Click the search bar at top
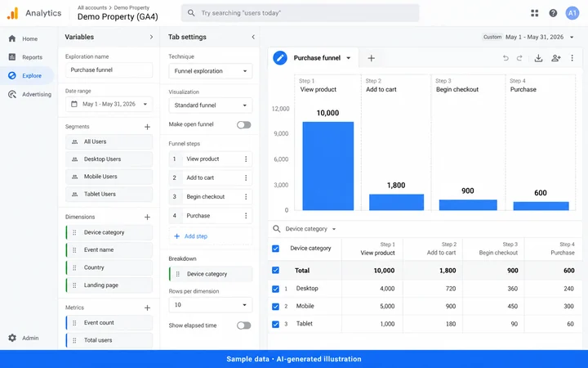Image resolution: width=588 pixels, height=368 pixels. click(x=300, y=13)
